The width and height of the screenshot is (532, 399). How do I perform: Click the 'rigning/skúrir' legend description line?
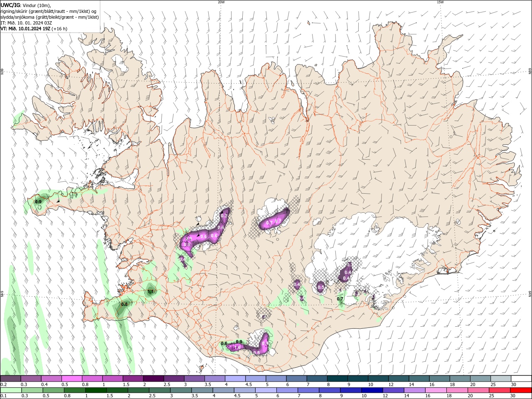[49, 11]
